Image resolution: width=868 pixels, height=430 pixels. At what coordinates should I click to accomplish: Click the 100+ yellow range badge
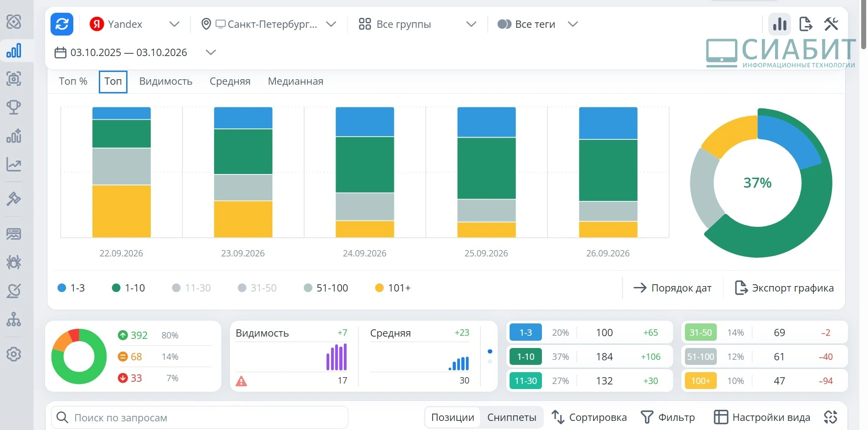pyautogui.click(x=700, y=381)
